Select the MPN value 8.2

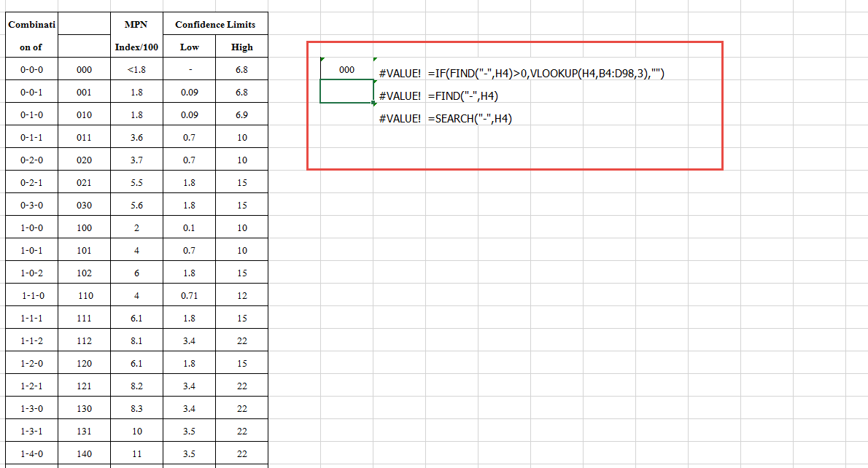[x=136, y=386]
